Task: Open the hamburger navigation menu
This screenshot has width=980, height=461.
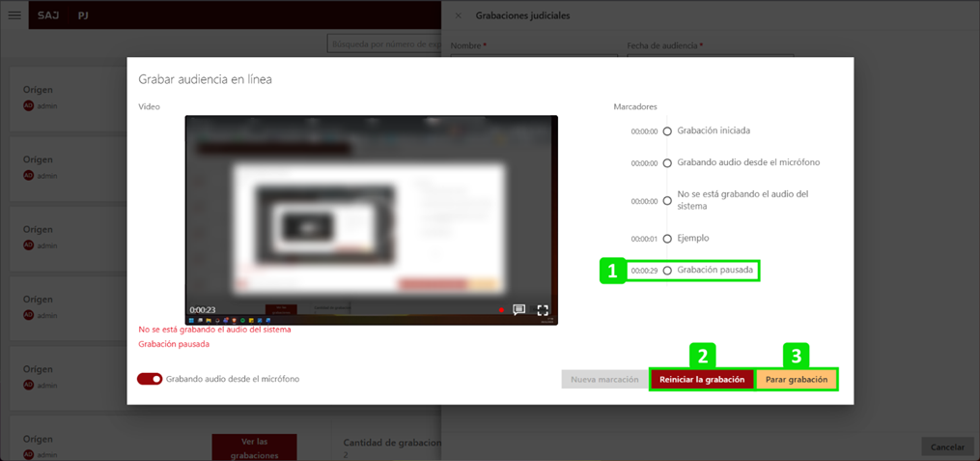Action: pyautogui.click(x=14, y=15)
